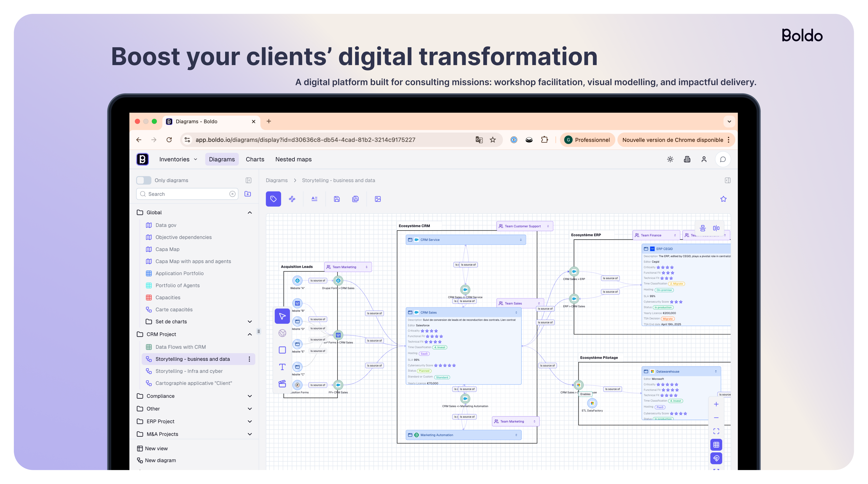This screenshot has width=868, height=484.
Task: Expand the Compliance folder
Action: coord(250,396)
